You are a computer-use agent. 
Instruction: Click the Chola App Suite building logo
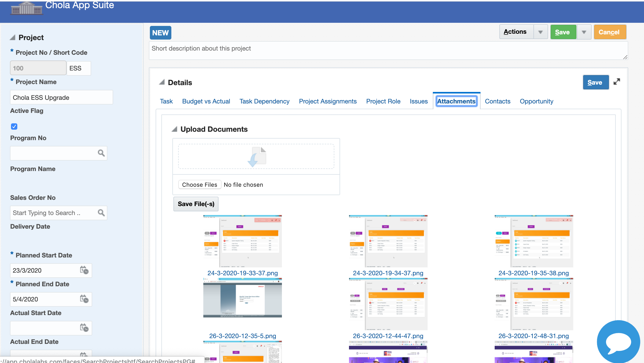26,8
